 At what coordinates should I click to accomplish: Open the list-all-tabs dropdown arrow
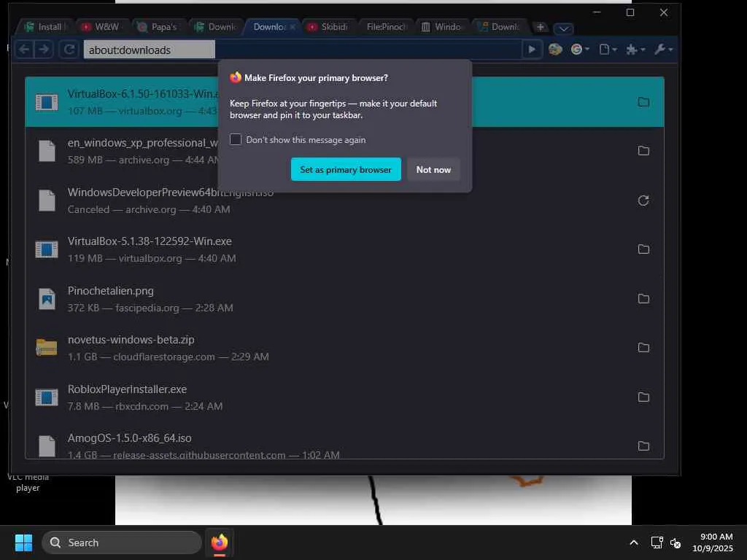pos(564,28)
